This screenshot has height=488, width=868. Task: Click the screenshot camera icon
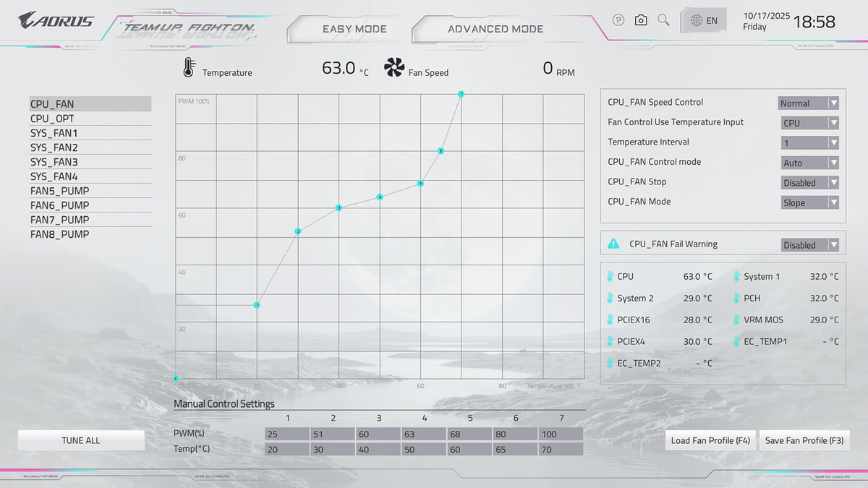641,20
